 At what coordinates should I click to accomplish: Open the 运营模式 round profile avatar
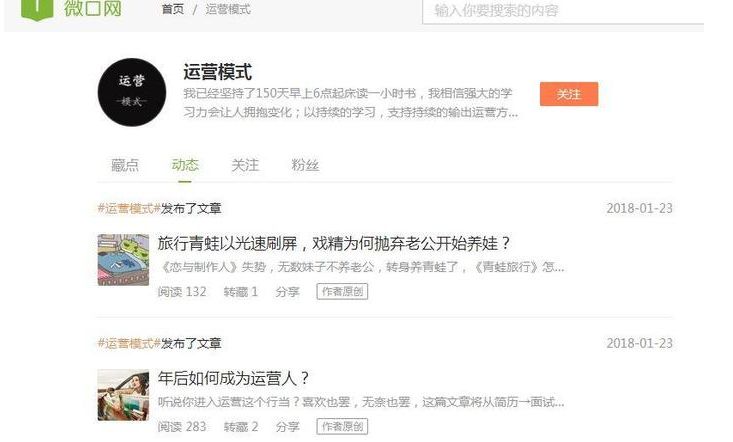(x=132, y=92)
